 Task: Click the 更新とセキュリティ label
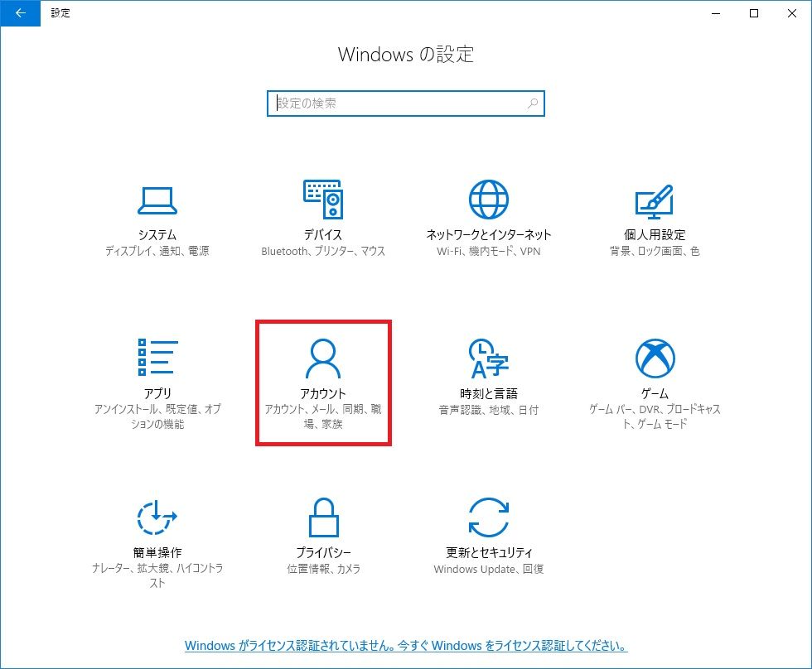pyautogui.click(x=488, y=552)
